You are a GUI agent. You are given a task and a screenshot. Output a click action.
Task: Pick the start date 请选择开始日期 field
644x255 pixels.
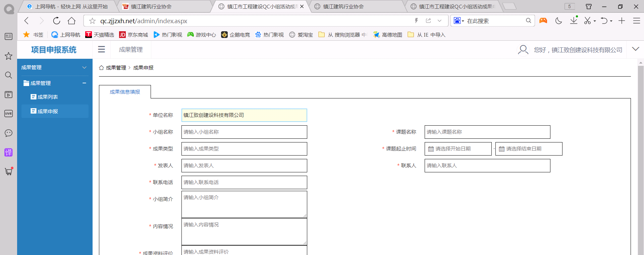(x=458, y=149)
